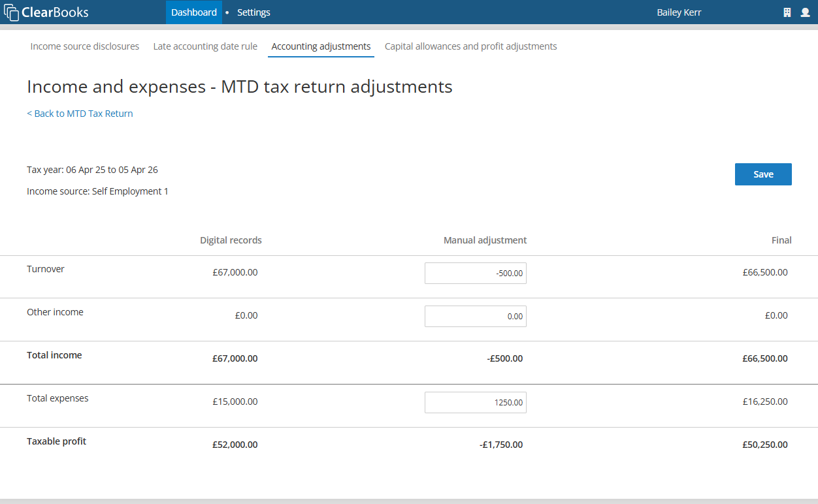Viewport: 818px width, 504px height.
Task: Open the Dashboard menu item
Action: click(x=194, y=12)
